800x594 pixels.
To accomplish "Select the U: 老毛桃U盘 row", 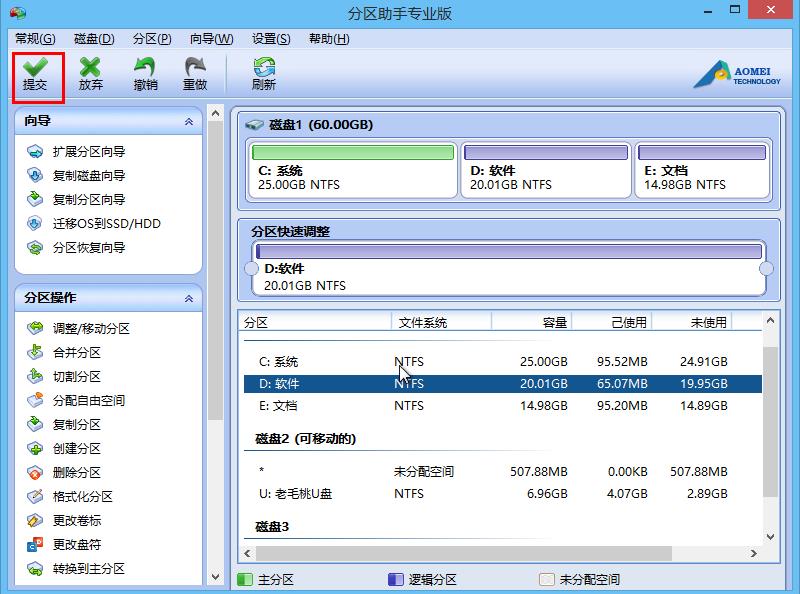I will tap(503, 493).
